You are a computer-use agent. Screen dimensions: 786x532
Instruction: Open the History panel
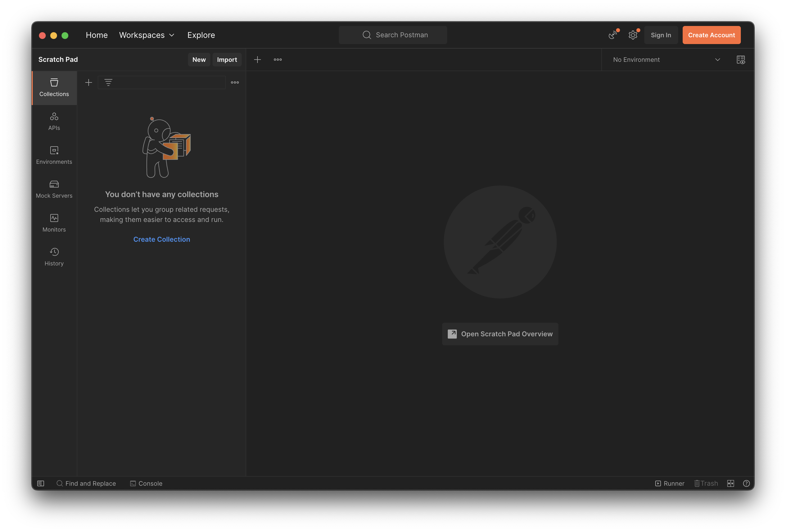pos(54,256)
